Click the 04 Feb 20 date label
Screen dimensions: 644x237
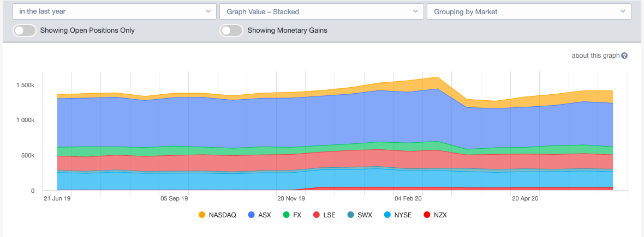pos(408,199)
